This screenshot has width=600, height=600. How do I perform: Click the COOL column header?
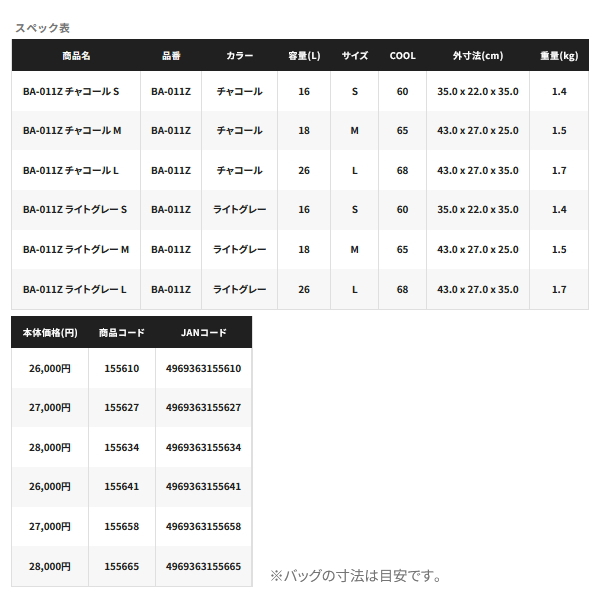pos(402,56)
